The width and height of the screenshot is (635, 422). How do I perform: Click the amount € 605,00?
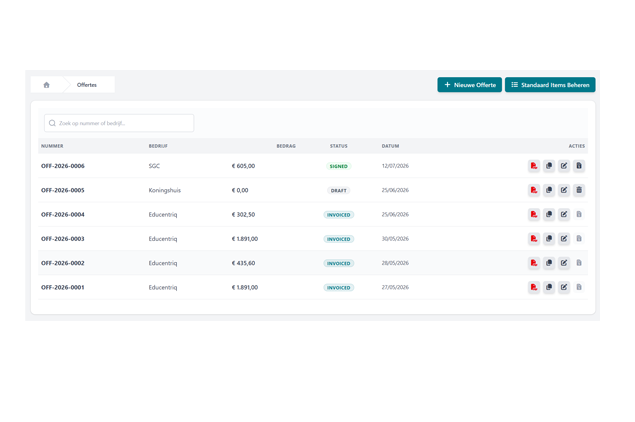[243, 166]
